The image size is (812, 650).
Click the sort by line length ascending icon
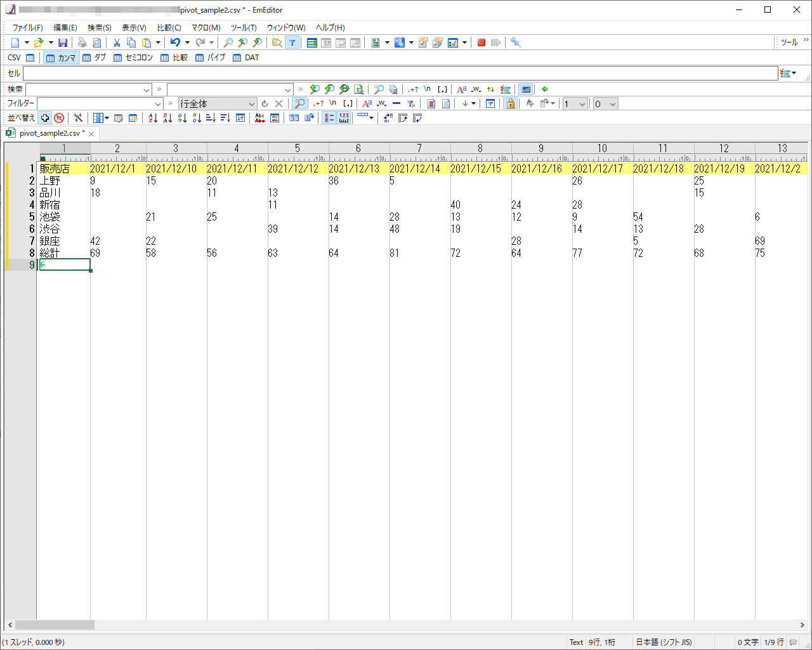(x=211, y=118)
